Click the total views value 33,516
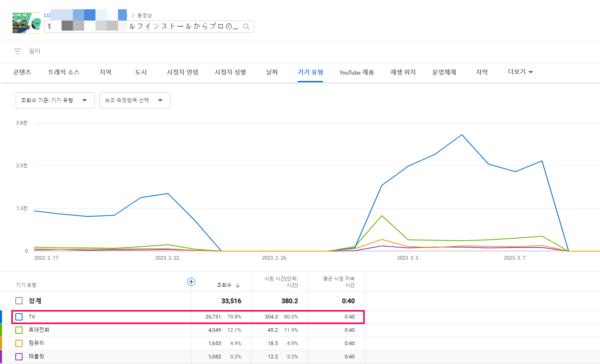Screen dimensions: 600x364 (231, 301)
